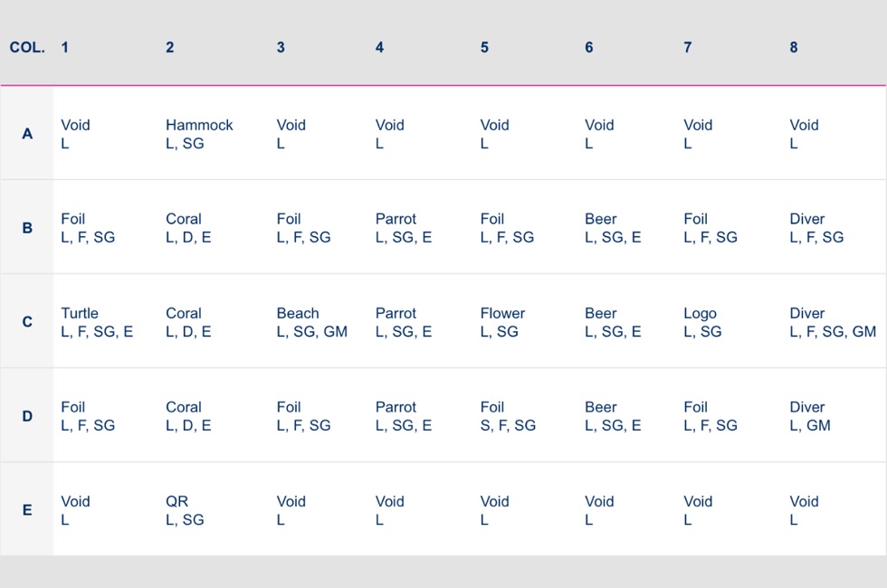Click the Beer cell in row C
Image resolution: width=887 pixels, height=588 pixels.
tap(613, 322)
